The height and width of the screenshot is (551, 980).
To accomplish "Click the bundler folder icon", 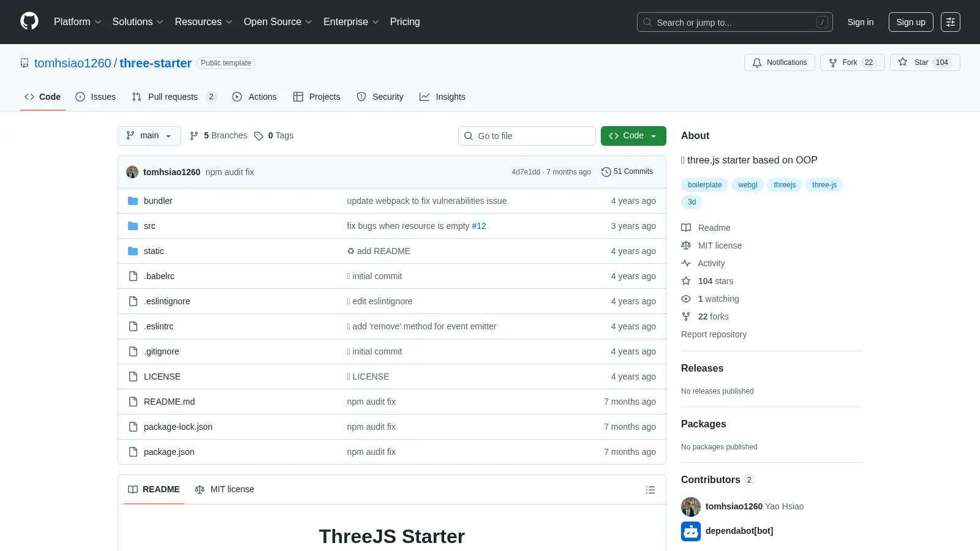I will coord(133,201).
